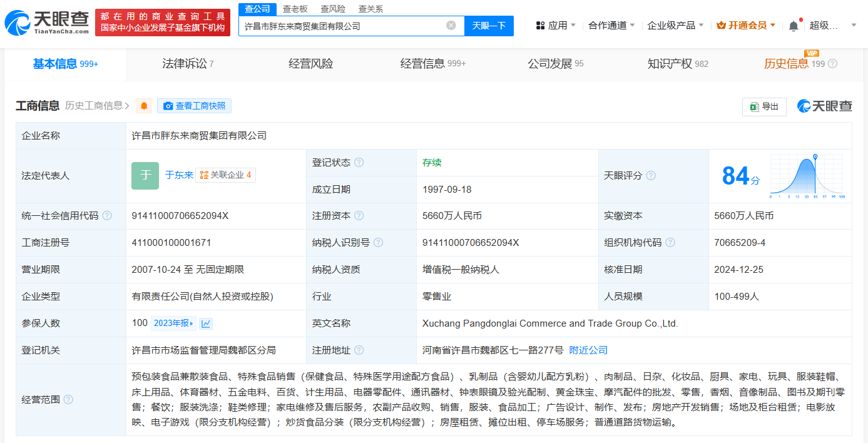
Task: Click the 导出 export button
Action: [764, 106]
